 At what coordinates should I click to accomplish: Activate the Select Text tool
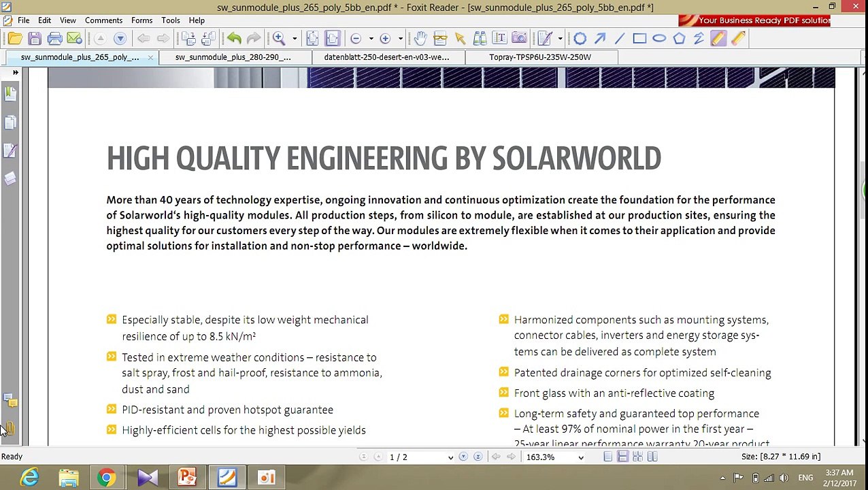pyautogui.click(x=499, y=39)
